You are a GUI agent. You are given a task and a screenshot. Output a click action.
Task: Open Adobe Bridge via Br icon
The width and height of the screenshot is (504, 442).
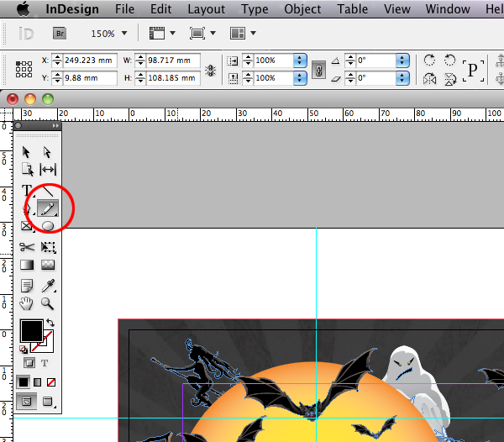point(60,34)
